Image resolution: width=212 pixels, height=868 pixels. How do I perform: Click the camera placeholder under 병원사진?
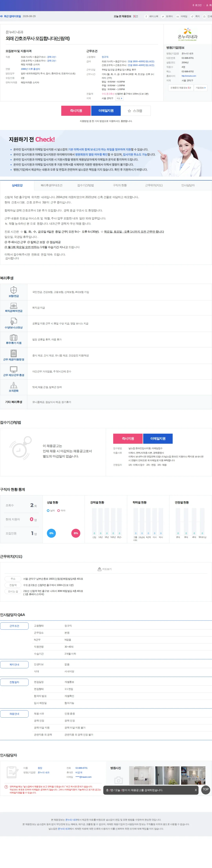(118, 780)
